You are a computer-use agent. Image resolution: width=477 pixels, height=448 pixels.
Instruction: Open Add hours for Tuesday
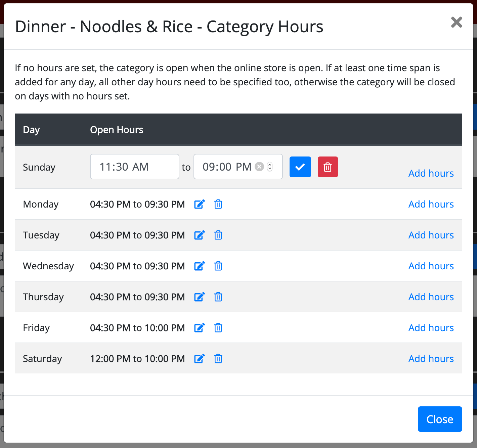point(431,235)
